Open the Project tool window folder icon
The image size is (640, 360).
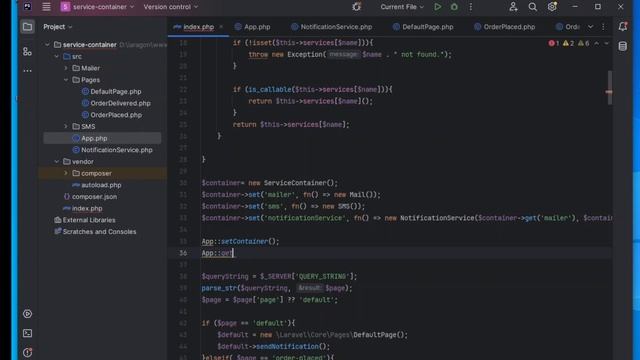[x=27, y=27]
